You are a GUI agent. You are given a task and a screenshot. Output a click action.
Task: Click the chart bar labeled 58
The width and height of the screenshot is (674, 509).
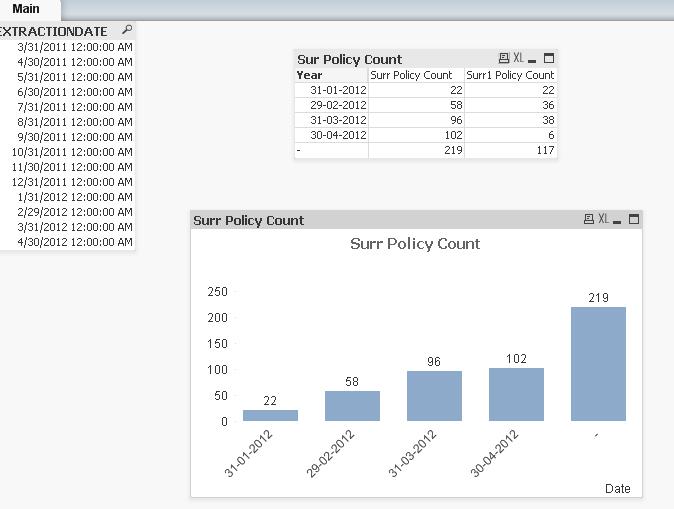[x=352, y=406]
